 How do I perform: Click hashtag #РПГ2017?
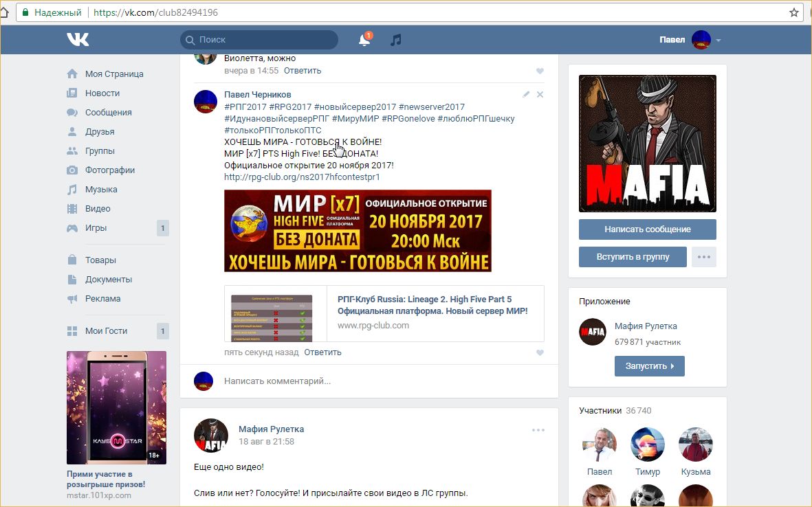(x=245, y=107)
